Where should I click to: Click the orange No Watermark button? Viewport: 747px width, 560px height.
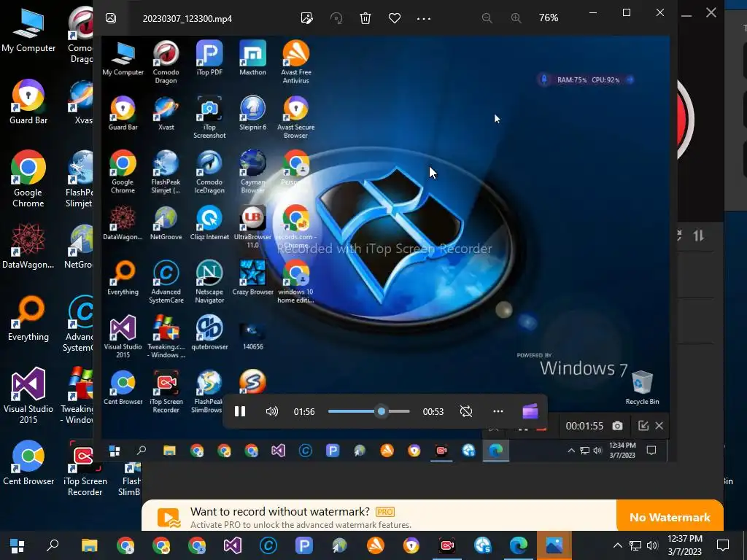(670, 517)
